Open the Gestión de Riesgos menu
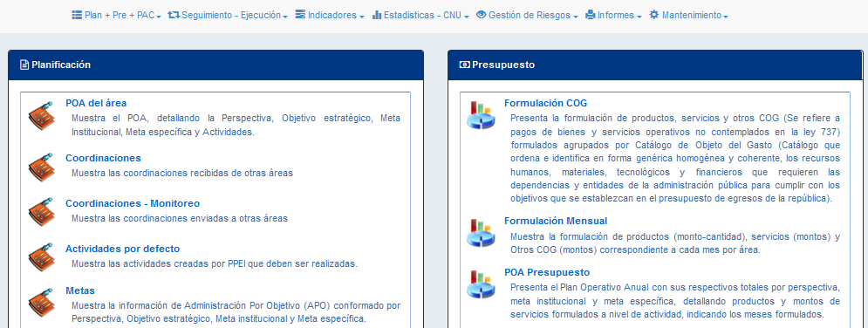Image resolution: width=868 pixels, height=328 pixels. point(527,16)
